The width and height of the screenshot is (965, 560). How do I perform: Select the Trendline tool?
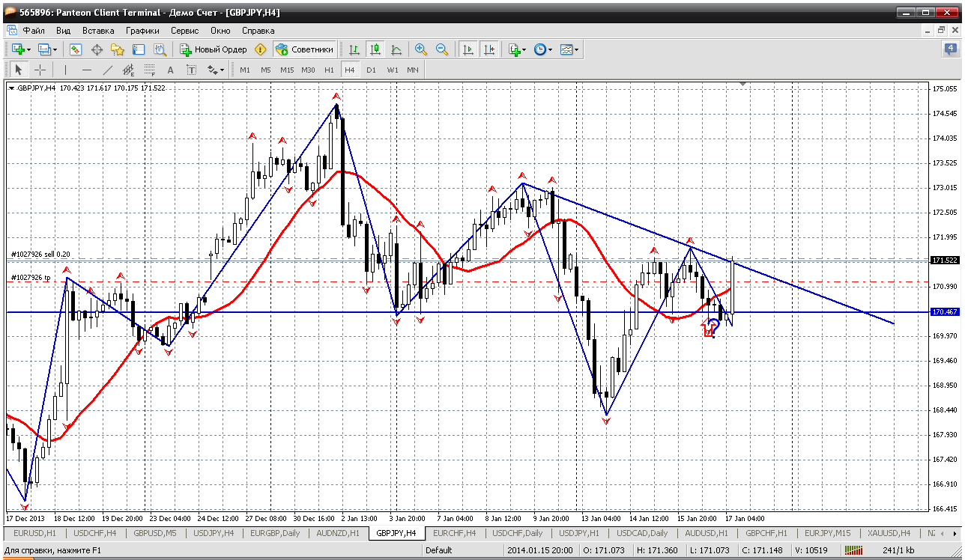pyautogui.click(x=107, y=70)
